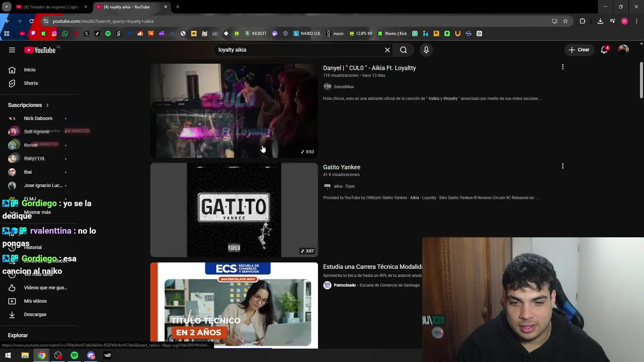Open the YouTube account avatar menu
The width and height of the screenshot is (644, 362).
point(623,50)
